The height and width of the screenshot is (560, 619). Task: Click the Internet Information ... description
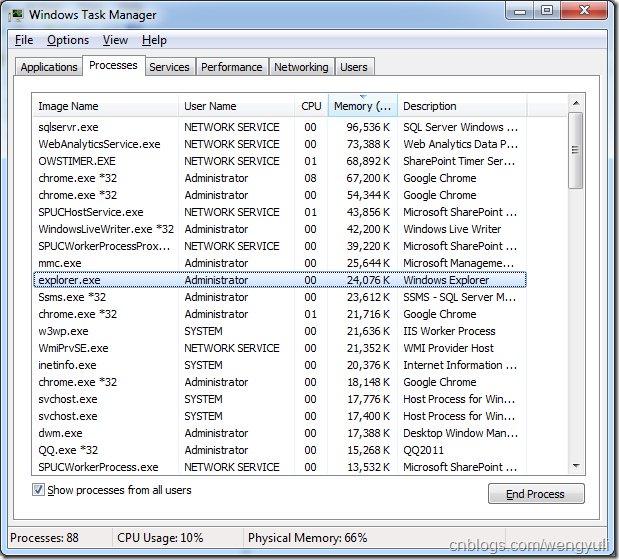click(460, 365)
